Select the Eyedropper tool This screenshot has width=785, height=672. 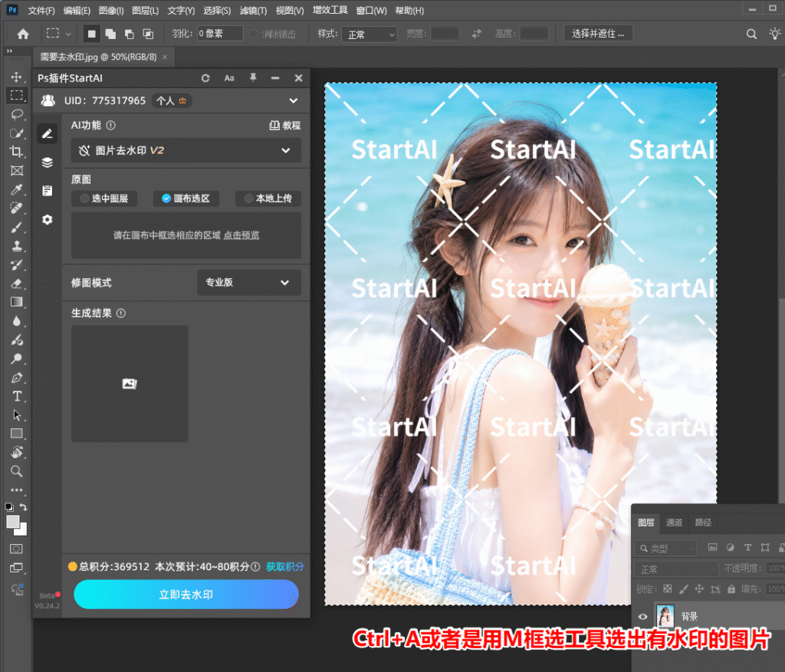coord(17,189)
